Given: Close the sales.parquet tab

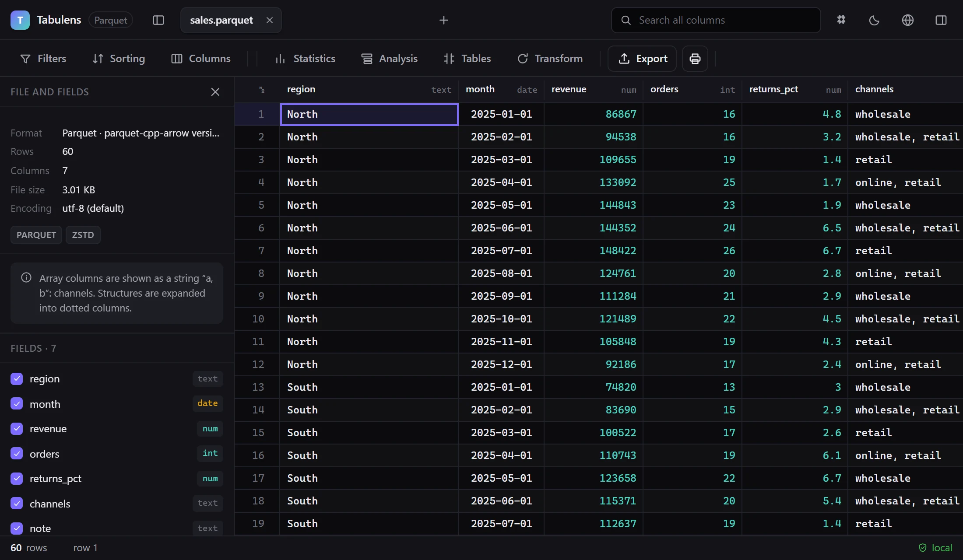Looking at the screenshot, I should point(270,20).
